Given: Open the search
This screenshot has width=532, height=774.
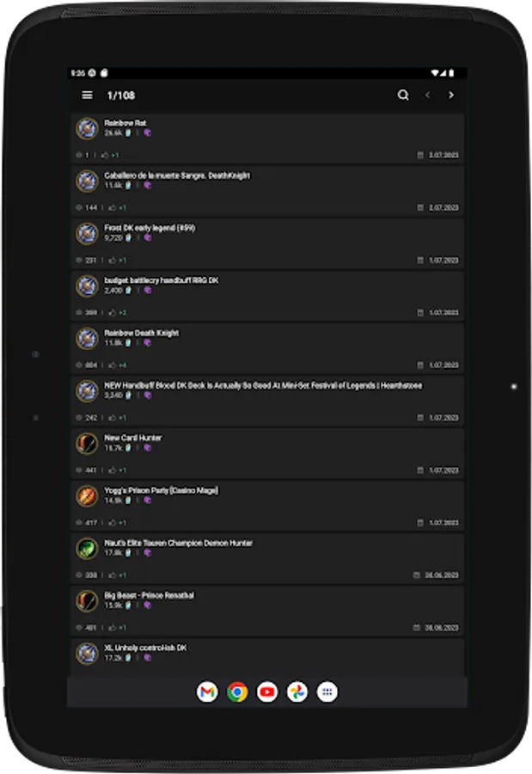Looking at the screenshot, I should 402,95.
